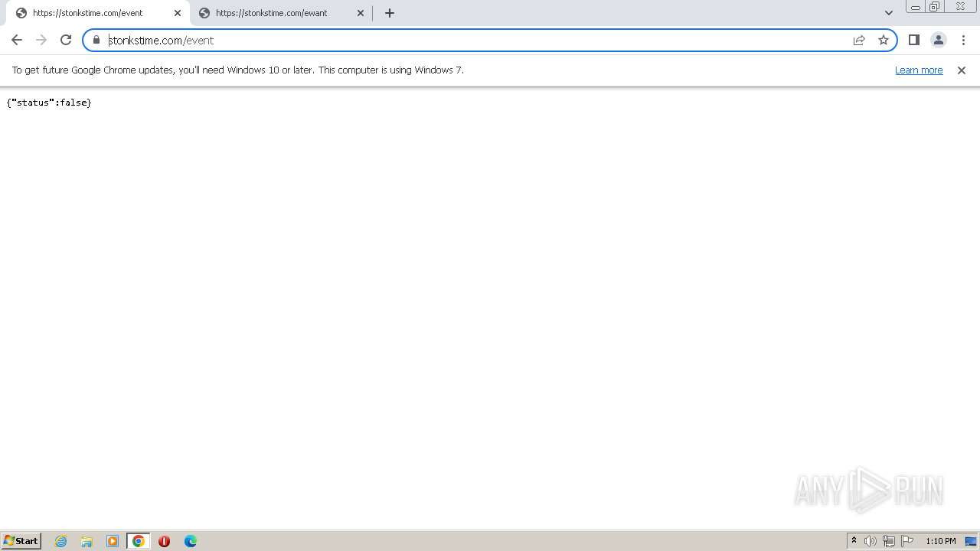Open Action Center flag icon
Image resolution: width=980 pixels, height=551 pixels.
(x=907, y=541)
